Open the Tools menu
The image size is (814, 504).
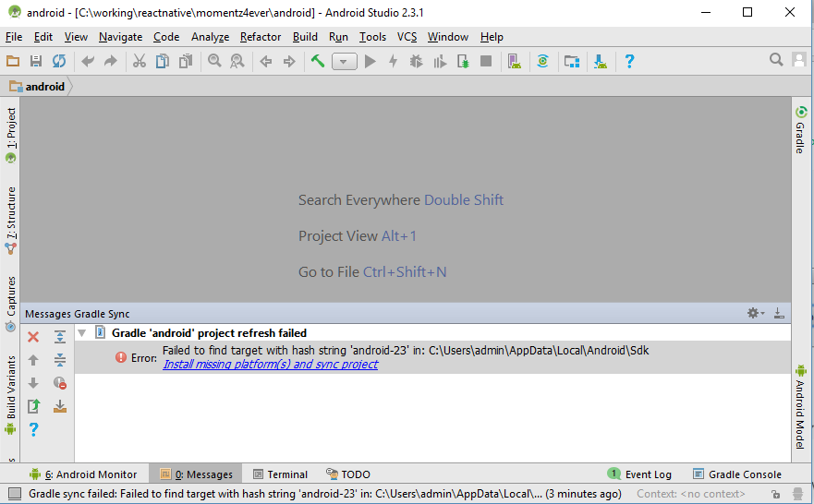tap(372, 37)
